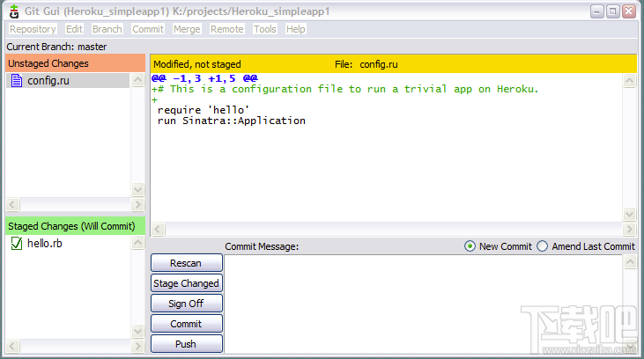This screenshot has width=644, height=359.
Task: Click left arrow of Unstaged Changes horizontal scrollbar
Action: point(12,204)
